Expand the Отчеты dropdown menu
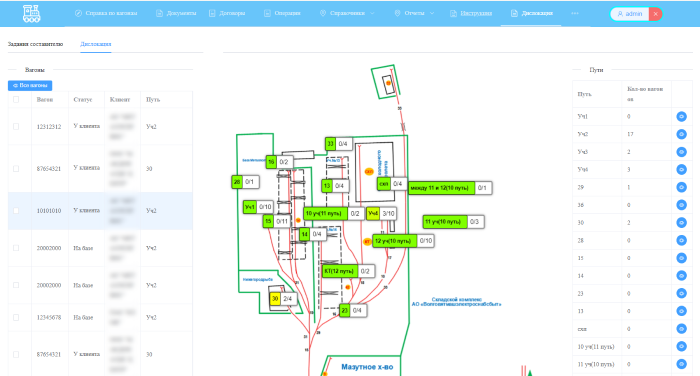This screenshot has width=700, height=376. point(414,13)
